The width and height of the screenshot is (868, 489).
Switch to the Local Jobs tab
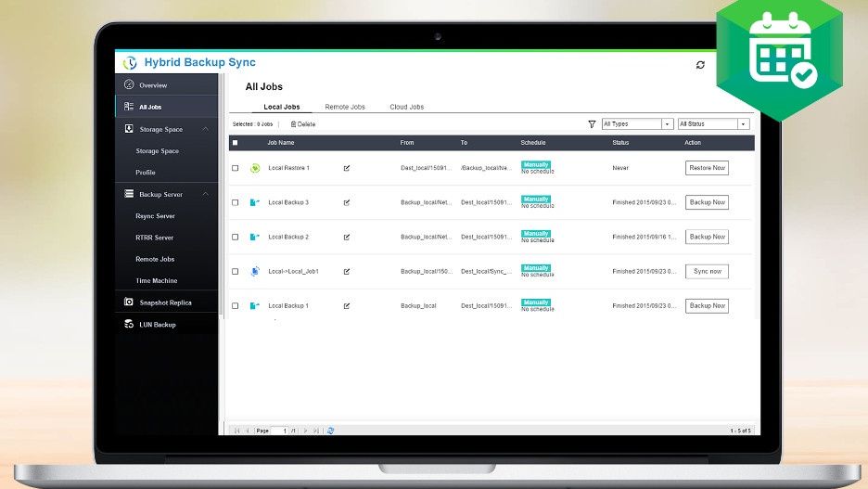pos(282,107)
